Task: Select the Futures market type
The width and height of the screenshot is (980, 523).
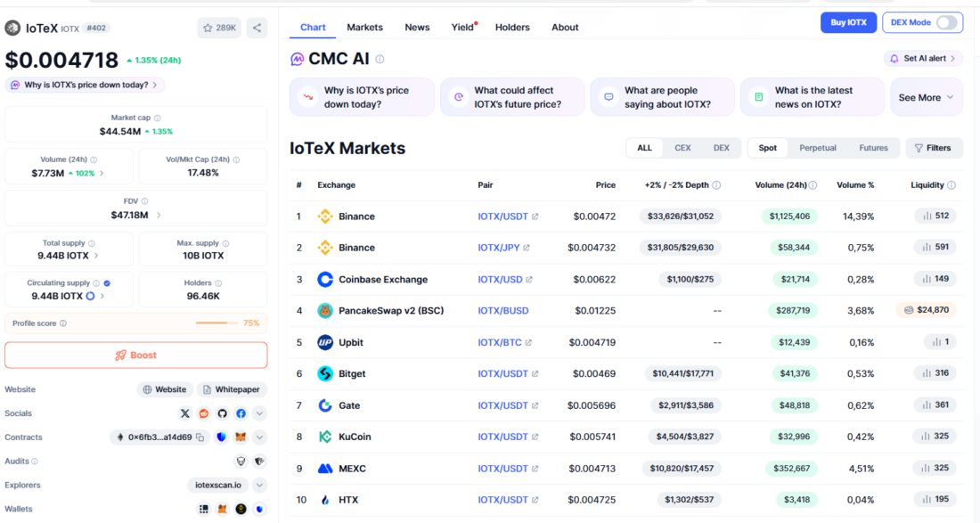Action: (x=873, y=148)
